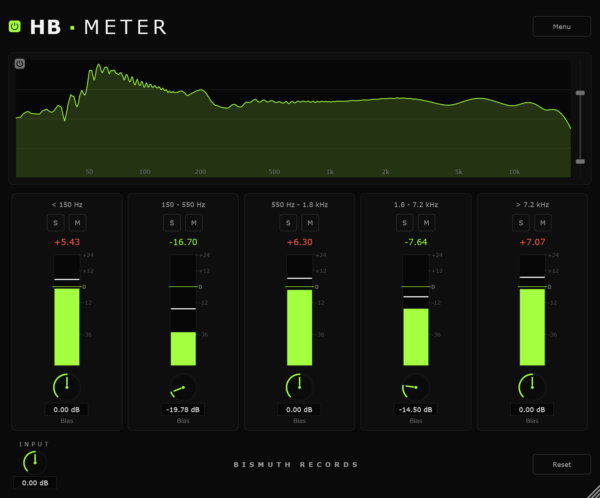Click the 150 - 550 Hz bias knob
The image size is (600, 498).
183,387
